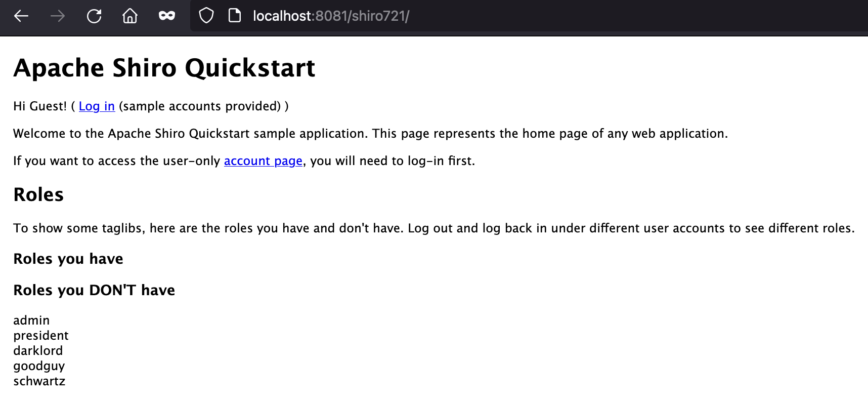This screenshot has height=401, width=868.
Task: Open the browser home page icon
Action: tap(130, 16)
